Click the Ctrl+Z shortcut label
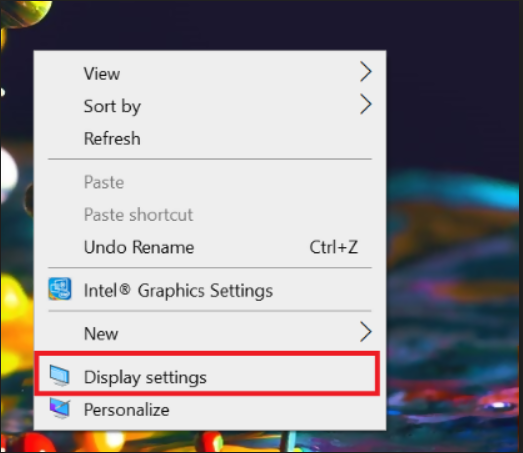 tap(334, 247)
